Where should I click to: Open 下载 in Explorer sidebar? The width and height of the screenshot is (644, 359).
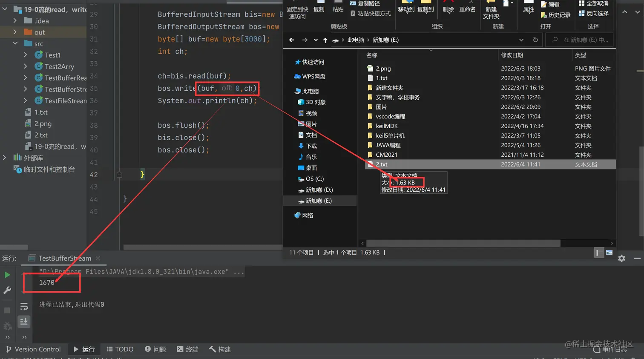(307, 146)
